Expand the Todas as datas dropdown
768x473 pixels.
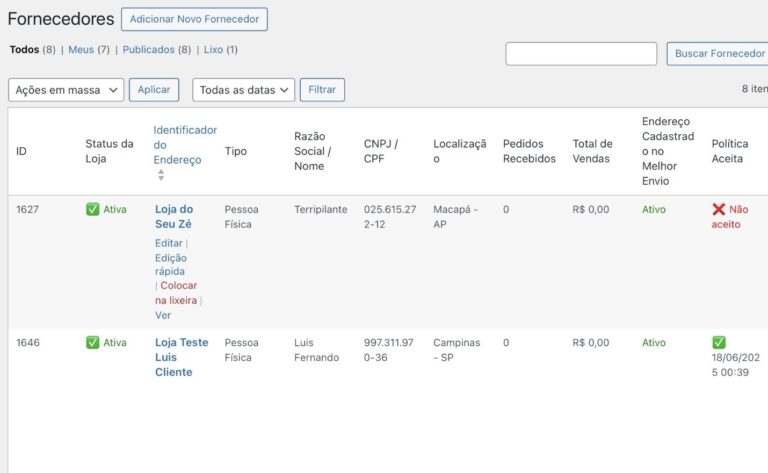tap(243, 90)
